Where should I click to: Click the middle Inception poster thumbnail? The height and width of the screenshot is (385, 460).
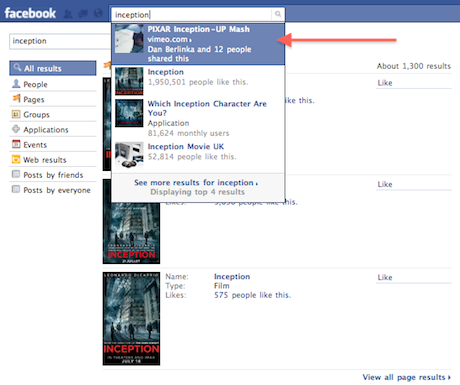tap(131, 222)
